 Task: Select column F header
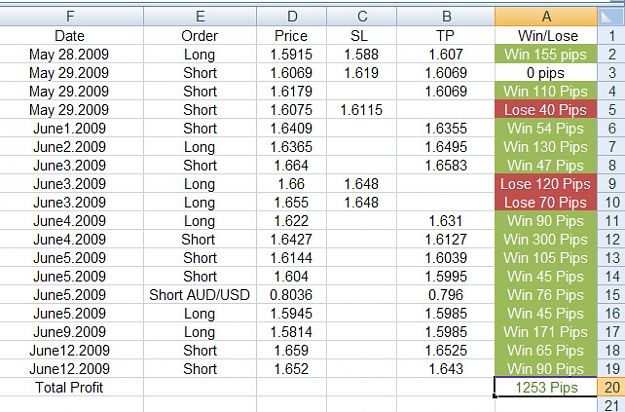click(71, 16)
